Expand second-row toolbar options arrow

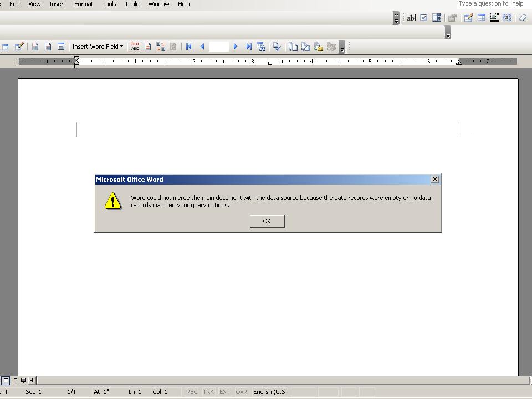point(448,33)
